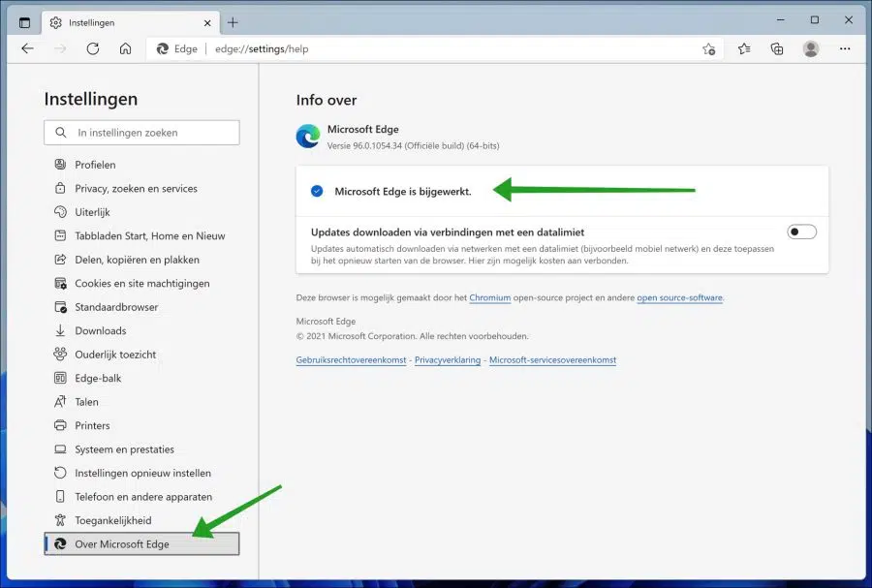The image size is (872, 588).
Task: Add this page to favorites star icon
Action: [x=708, y=48]
